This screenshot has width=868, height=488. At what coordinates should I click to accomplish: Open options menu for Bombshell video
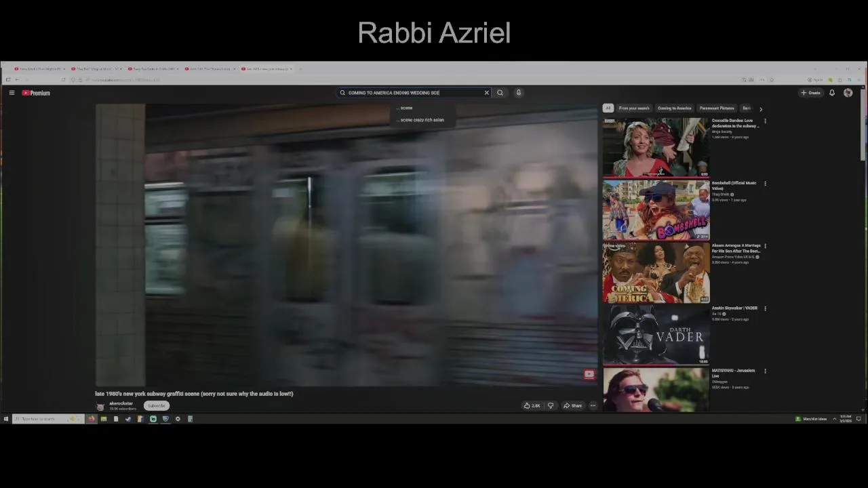[765, 184]
